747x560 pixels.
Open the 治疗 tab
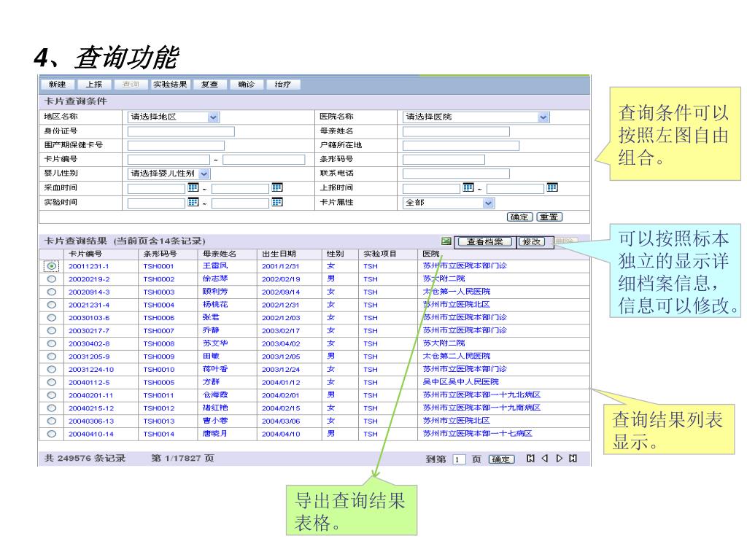point(282,85)
